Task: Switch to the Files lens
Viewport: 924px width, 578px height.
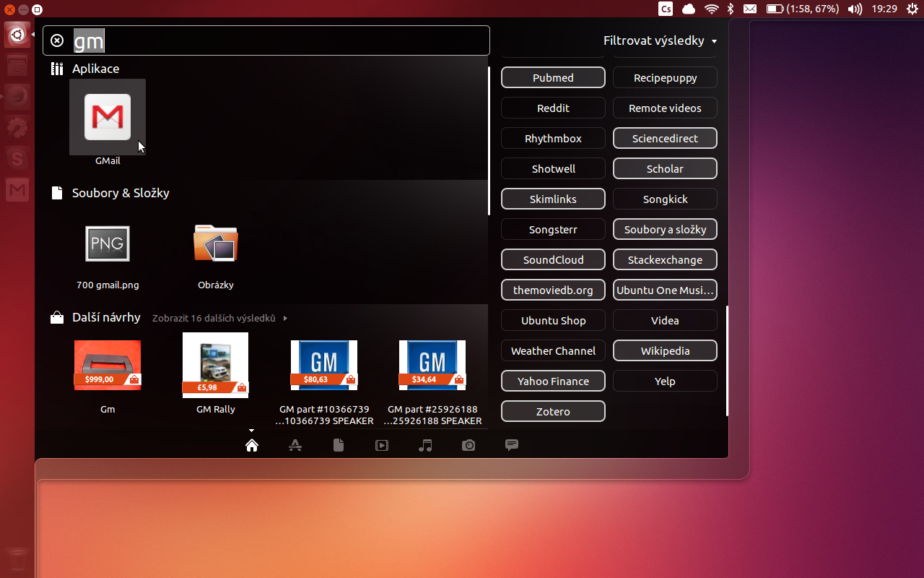Action: pos(339,445)
